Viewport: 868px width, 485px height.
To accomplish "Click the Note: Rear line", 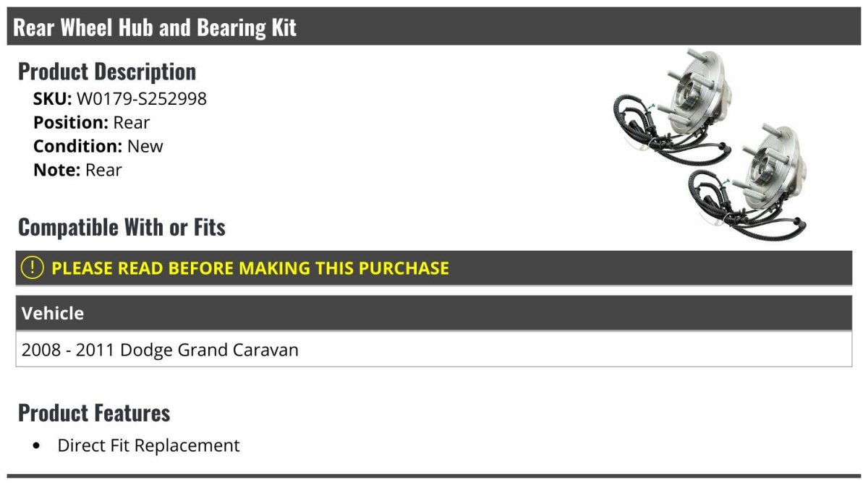I will point(77,170).
